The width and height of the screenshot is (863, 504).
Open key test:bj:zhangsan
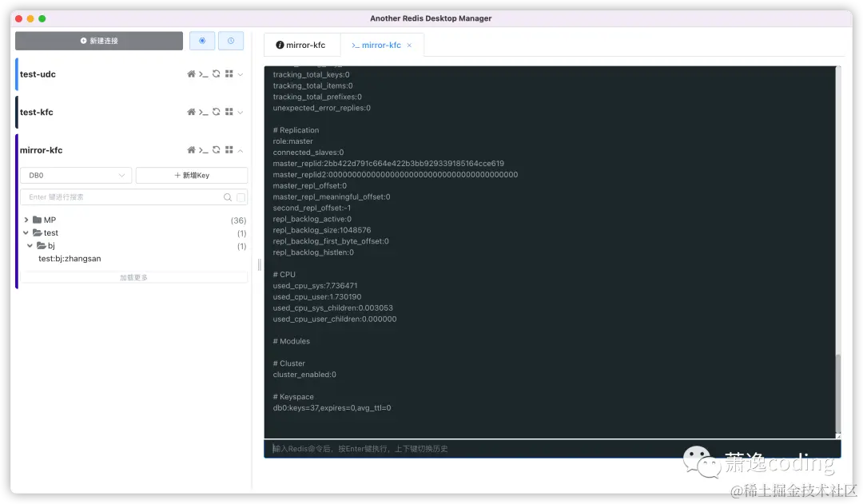tap(70, 259)
